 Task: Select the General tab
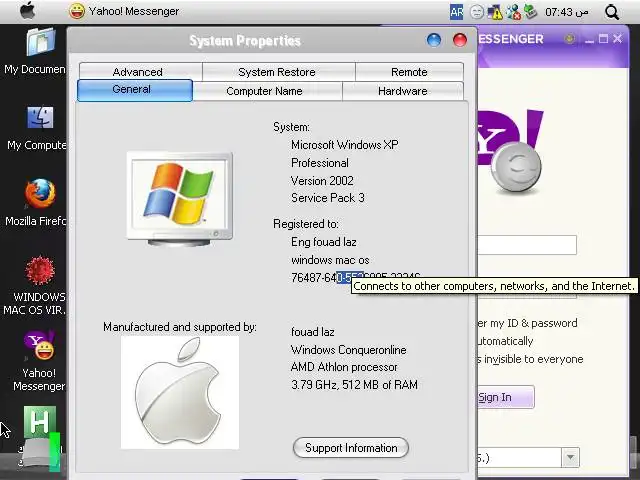(x=135, y=90)
